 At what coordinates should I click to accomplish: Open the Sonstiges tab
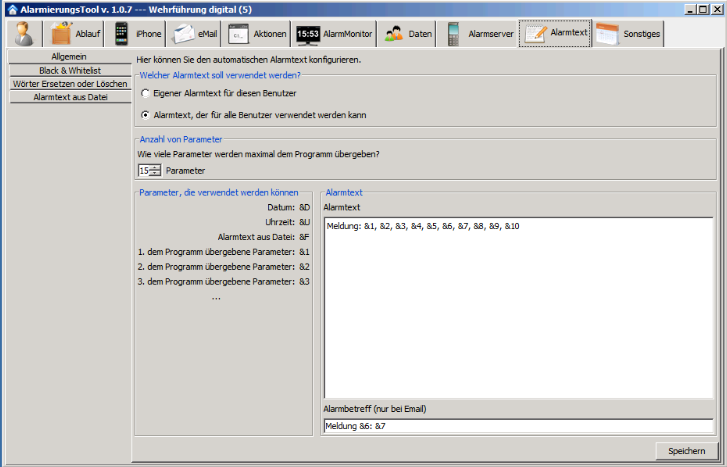[628, 33]
